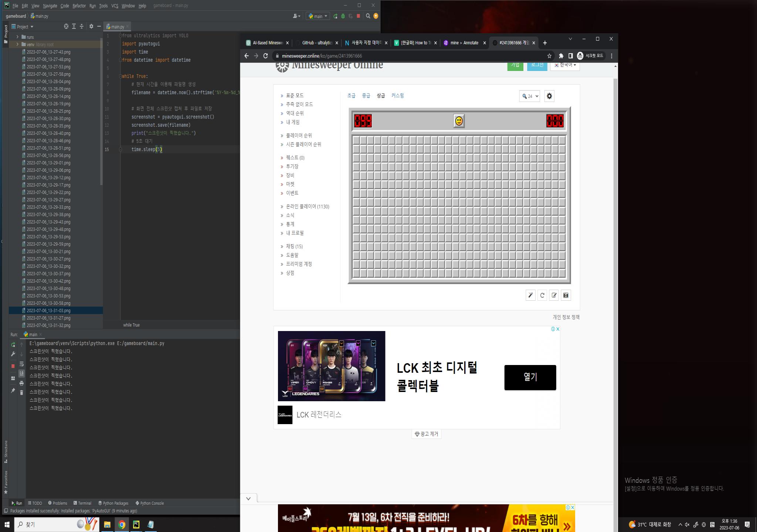Screen dimensions: 757x532
Task: Clear all console output trash icon
Action: (21, 392)
